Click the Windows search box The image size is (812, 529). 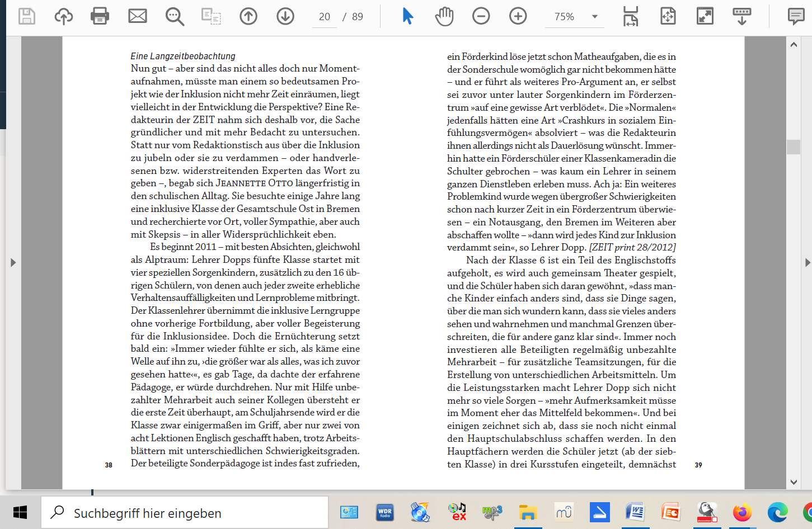point(185,513)
